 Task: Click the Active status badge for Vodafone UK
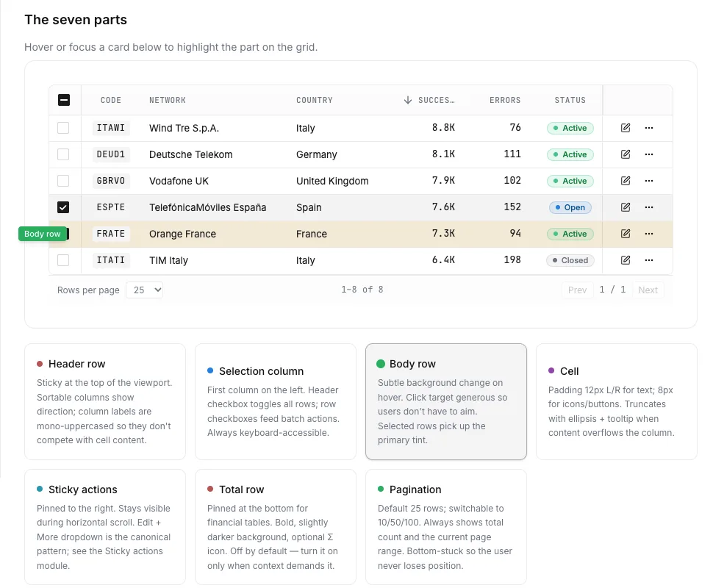570,181
